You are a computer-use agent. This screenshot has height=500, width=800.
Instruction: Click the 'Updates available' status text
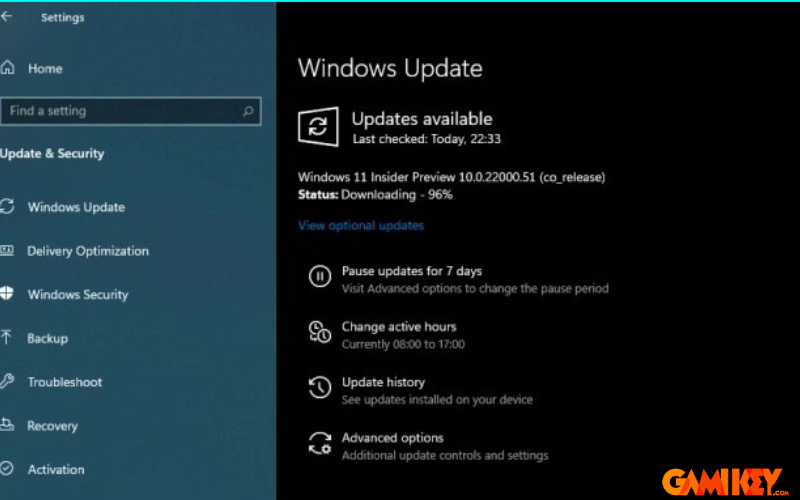(422, 119)
